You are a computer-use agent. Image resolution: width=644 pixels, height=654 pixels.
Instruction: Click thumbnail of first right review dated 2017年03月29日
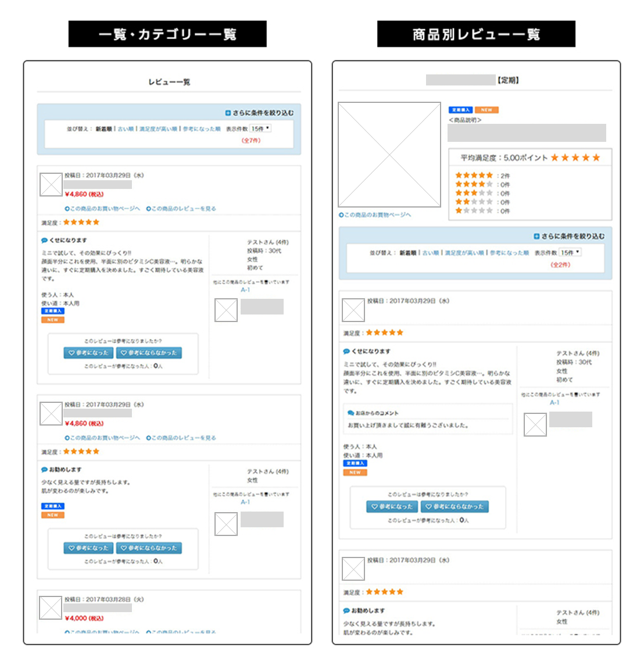[353, 310]
